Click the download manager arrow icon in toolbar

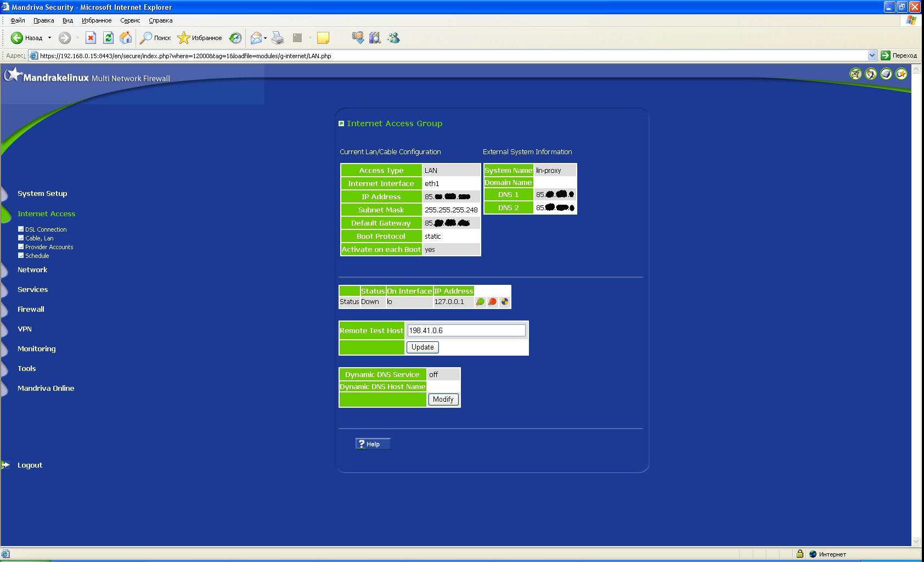pos(358,38)
